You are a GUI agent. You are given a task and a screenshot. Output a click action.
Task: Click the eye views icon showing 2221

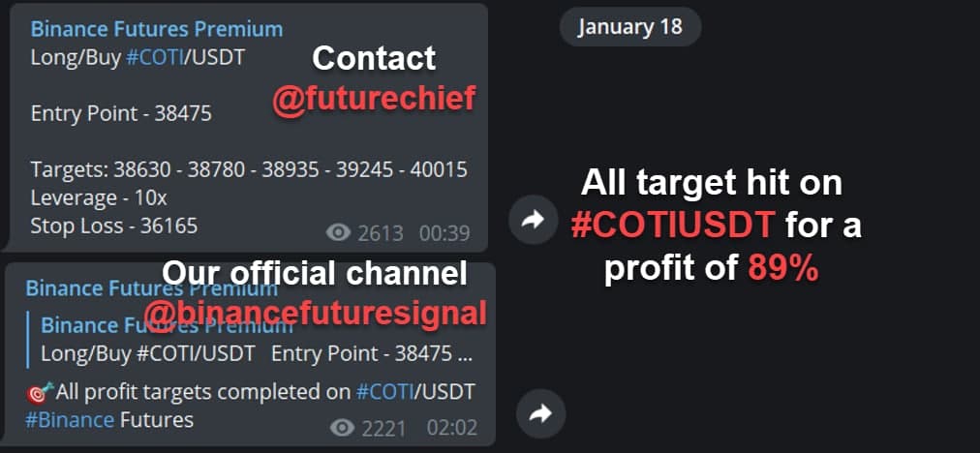point(342,428)
